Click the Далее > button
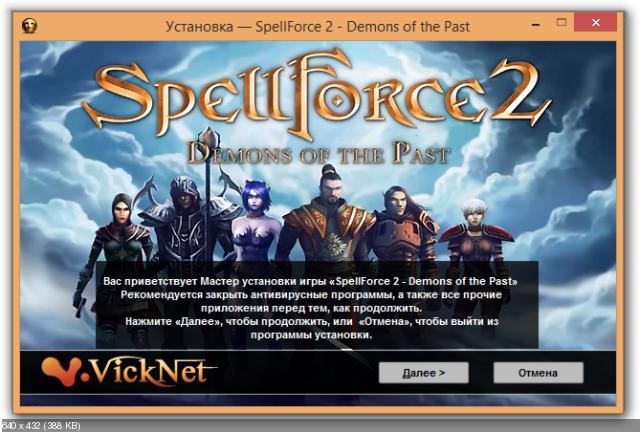Image resolution: width=640 pixels, height=432 pixels. [423, 373]
